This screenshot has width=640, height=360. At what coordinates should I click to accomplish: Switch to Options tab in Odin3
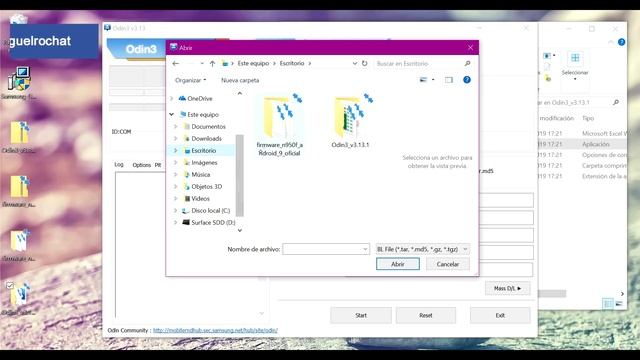142,165
